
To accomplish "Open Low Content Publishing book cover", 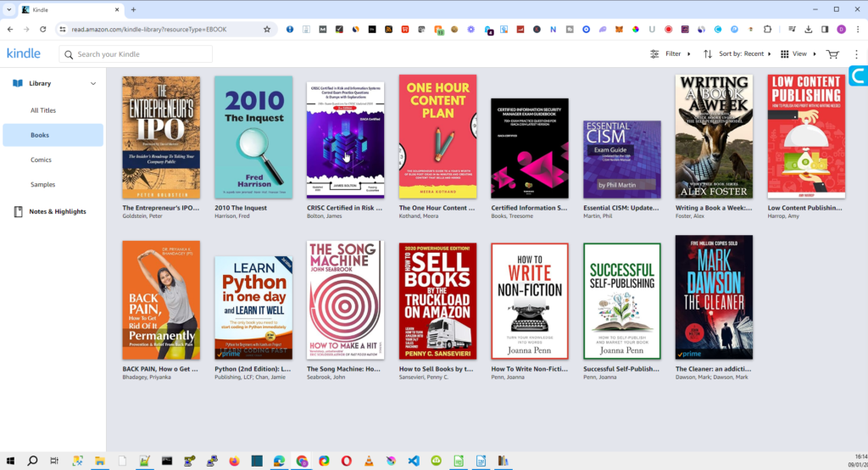I will tap(807, 137).
